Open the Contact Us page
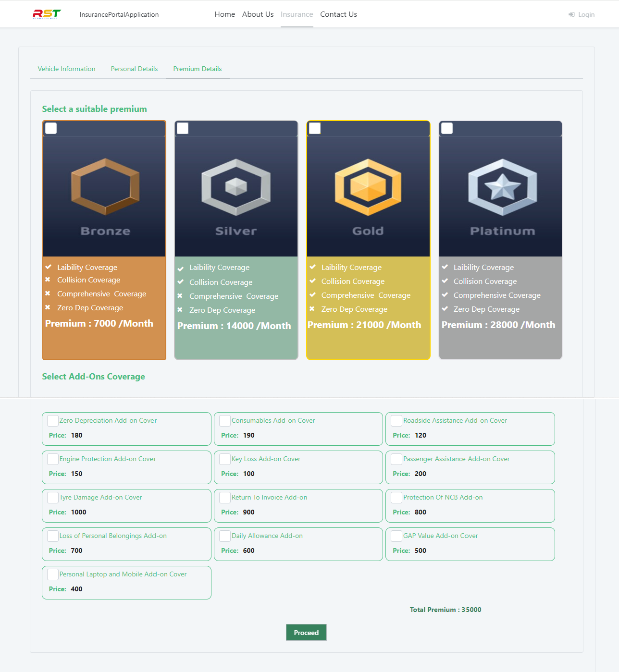Viewport: 619px width, 672px height. point(339,14)
